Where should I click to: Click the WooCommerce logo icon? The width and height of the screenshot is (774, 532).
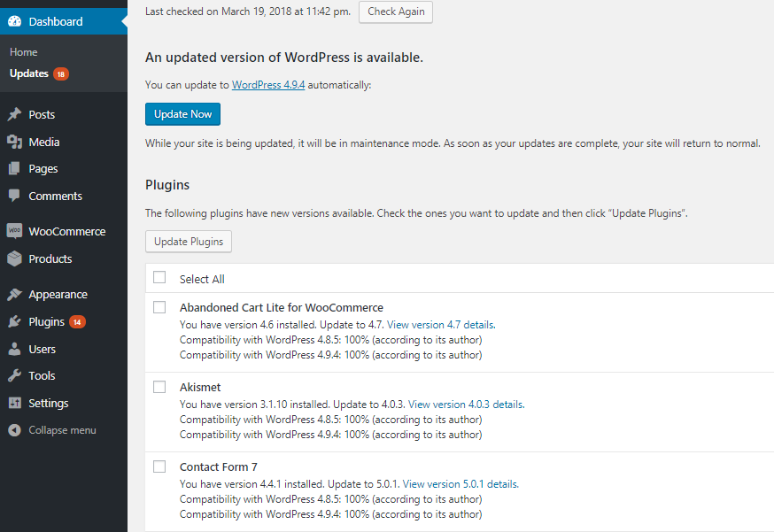click(14, 231)
